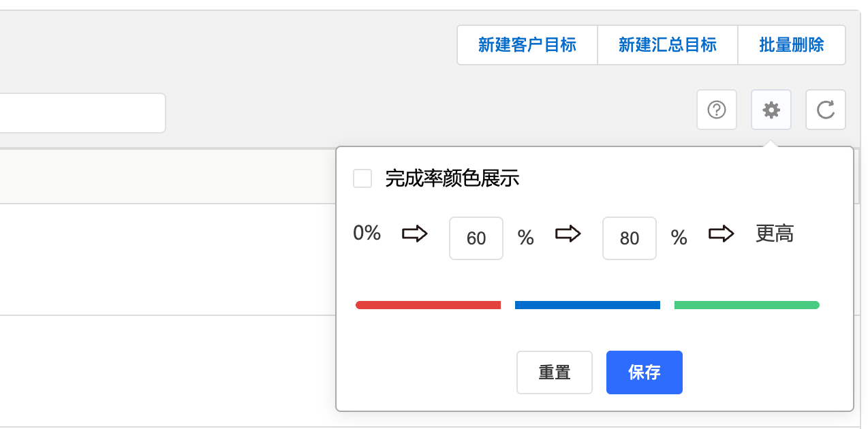The image size is (868, 429).
Task: Save settings with the 保存 button
Action: [644, 372]
